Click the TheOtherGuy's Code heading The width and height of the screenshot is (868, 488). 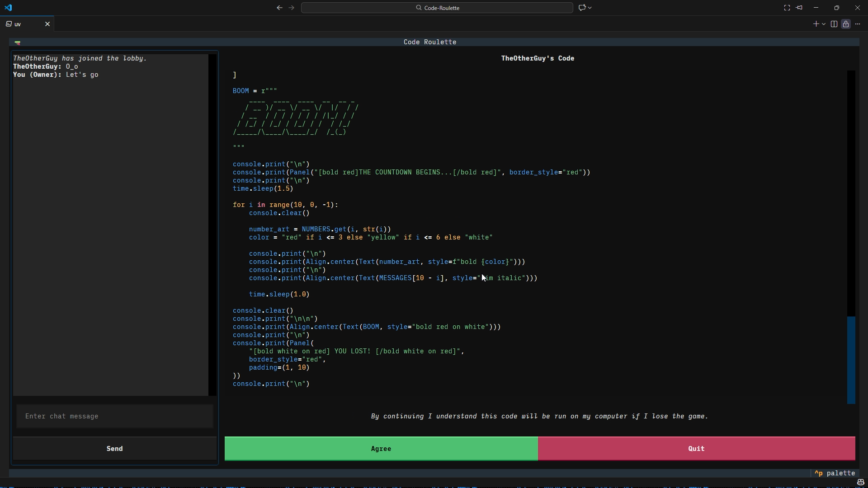pos(538,58)
